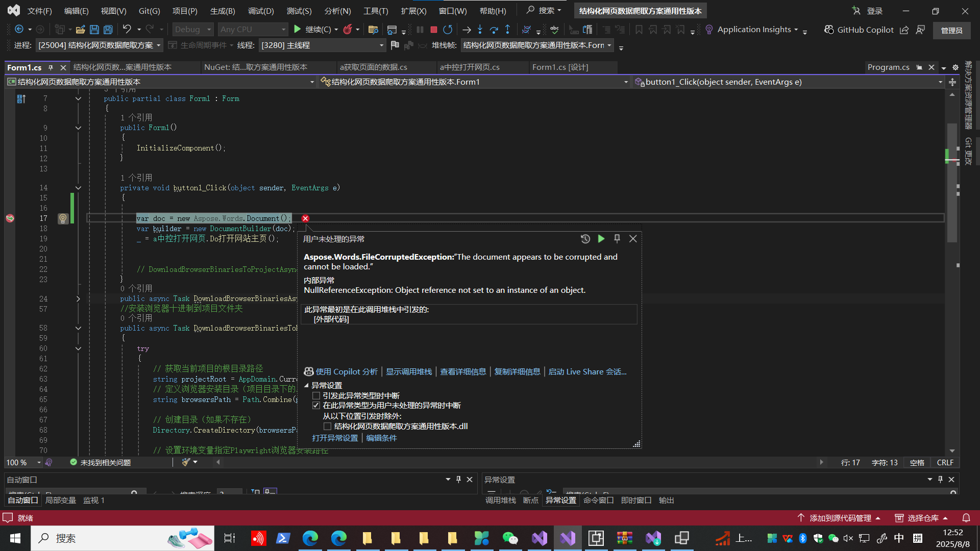Open the 线程 main thread dropdown

381,45
